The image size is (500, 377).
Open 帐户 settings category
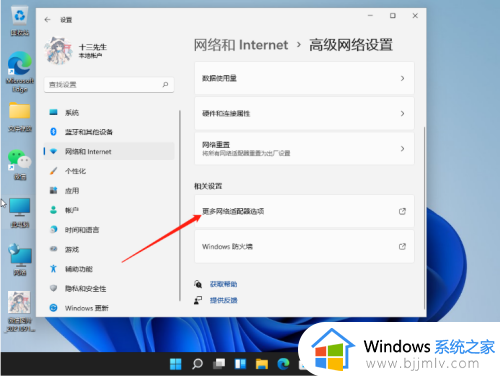[109, 210]
